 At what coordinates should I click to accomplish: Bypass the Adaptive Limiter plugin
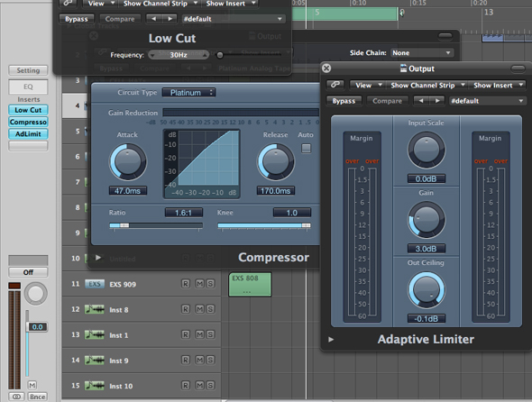pos(344,101)
